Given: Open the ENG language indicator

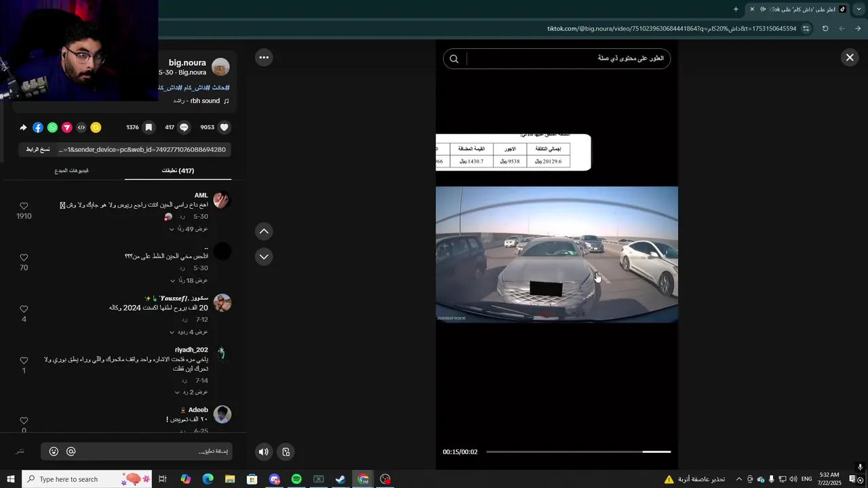Looking at the screenshot, I should (x=806, y=479).
